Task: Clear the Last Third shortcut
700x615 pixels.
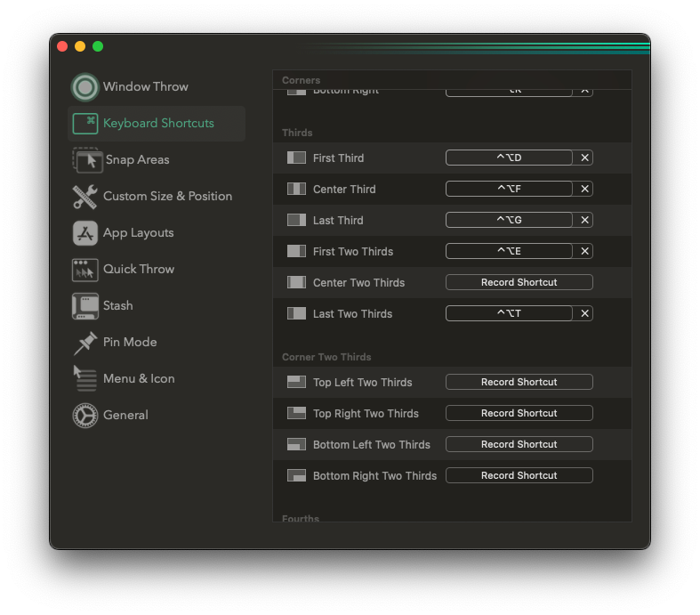Action: click(x=584, y=220)
